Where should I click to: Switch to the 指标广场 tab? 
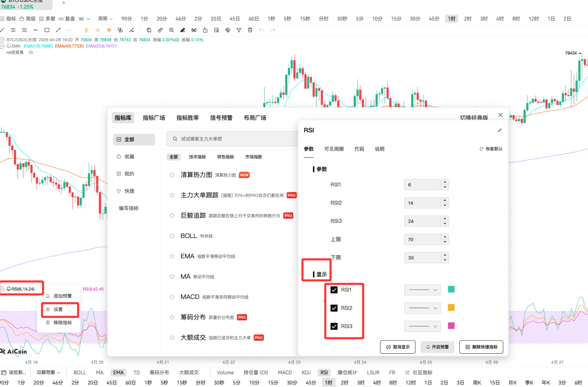(x=154, y=118)
